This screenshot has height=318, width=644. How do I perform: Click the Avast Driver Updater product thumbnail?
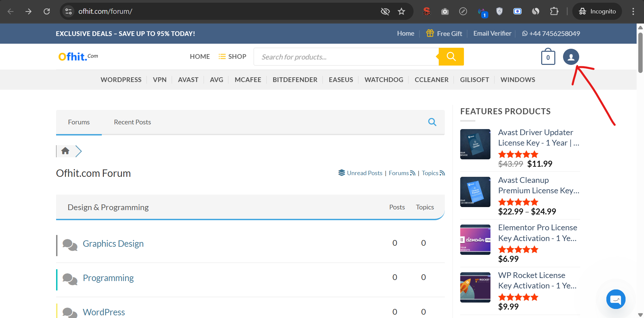(x=475, y=144)
